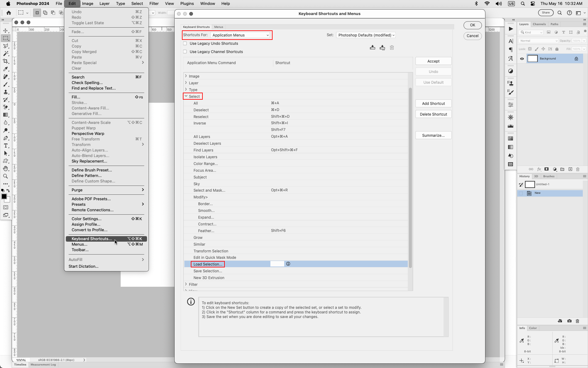
Task: Select the Brush tool in the toolbar
Action: coord(6,85)
